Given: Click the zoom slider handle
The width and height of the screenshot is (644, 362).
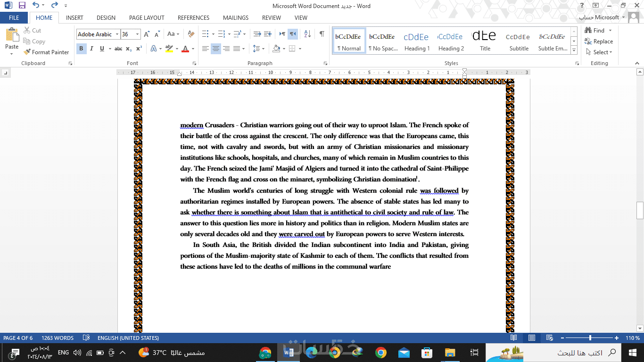Looking at the screenshot, I should 590,338.
